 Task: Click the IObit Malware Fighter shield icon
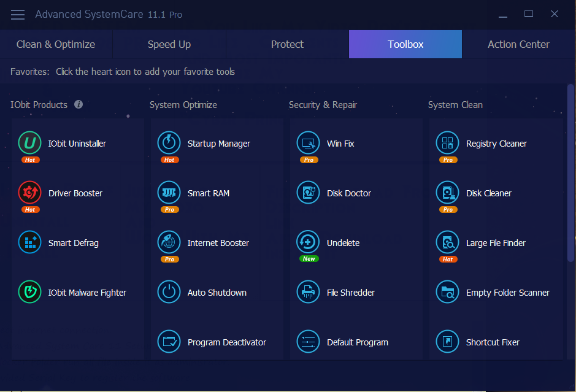[x=30, y=292]
